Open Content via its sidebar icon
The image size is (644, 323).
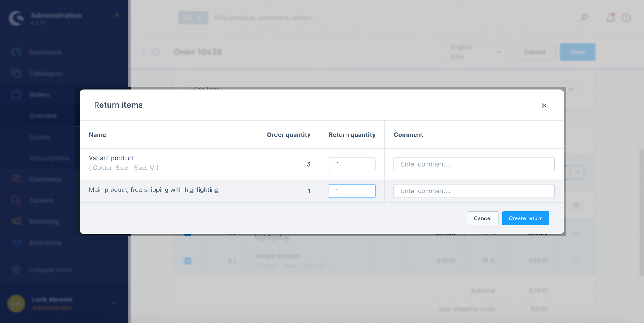[16, 200]
